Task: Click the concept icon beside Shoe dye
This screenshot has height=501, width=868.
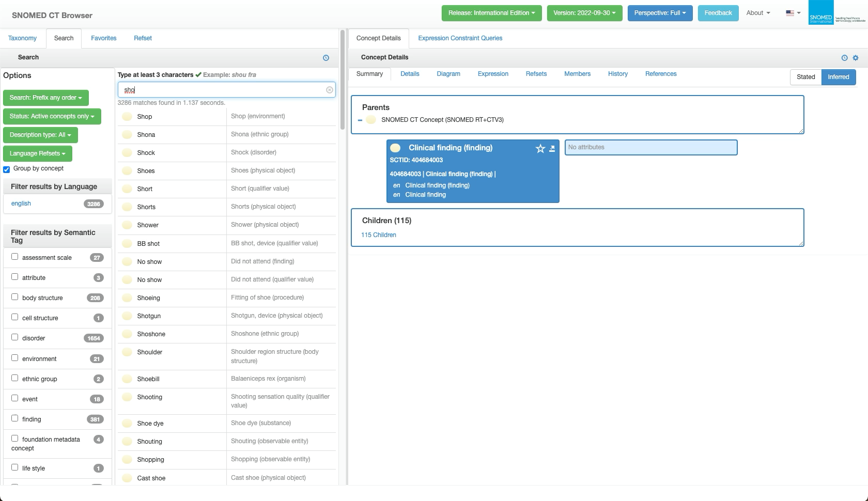Action: coord(127,424)
